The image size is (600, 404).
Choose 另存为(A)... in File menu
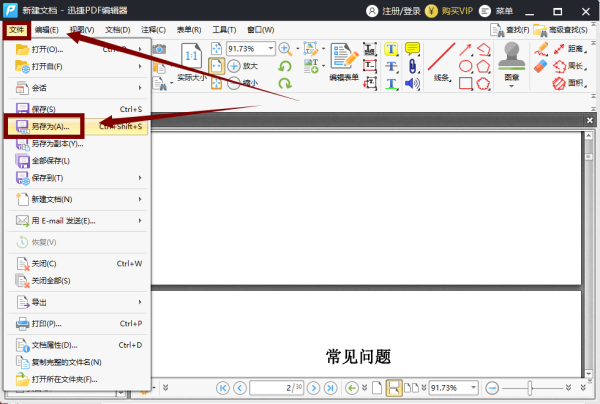pos(77,126)
